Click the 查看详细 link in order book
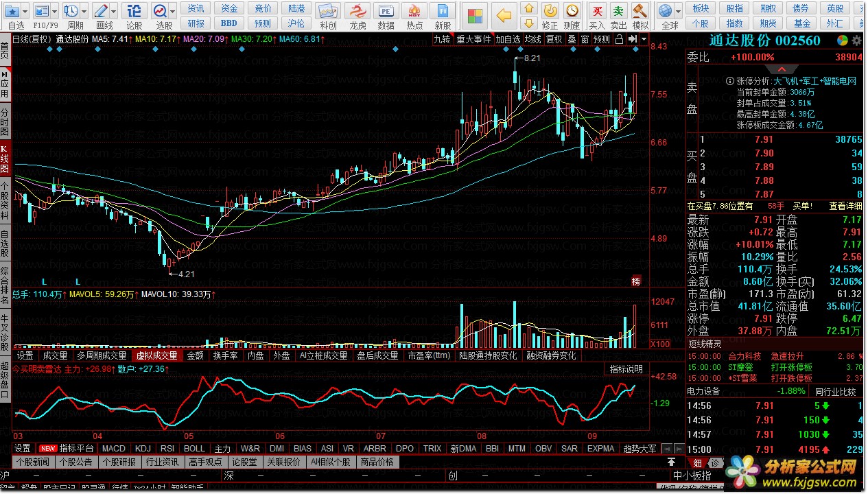 pos(845,206)
